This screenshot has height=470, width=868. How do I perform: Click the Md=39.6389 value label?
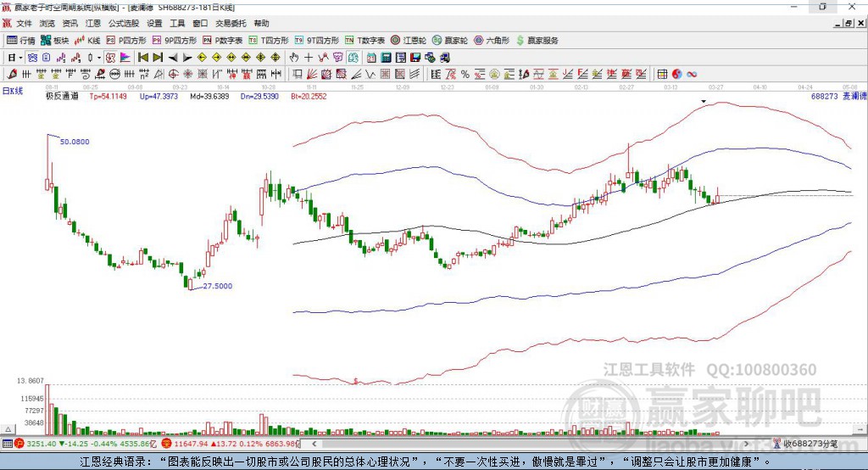[209, 96]
